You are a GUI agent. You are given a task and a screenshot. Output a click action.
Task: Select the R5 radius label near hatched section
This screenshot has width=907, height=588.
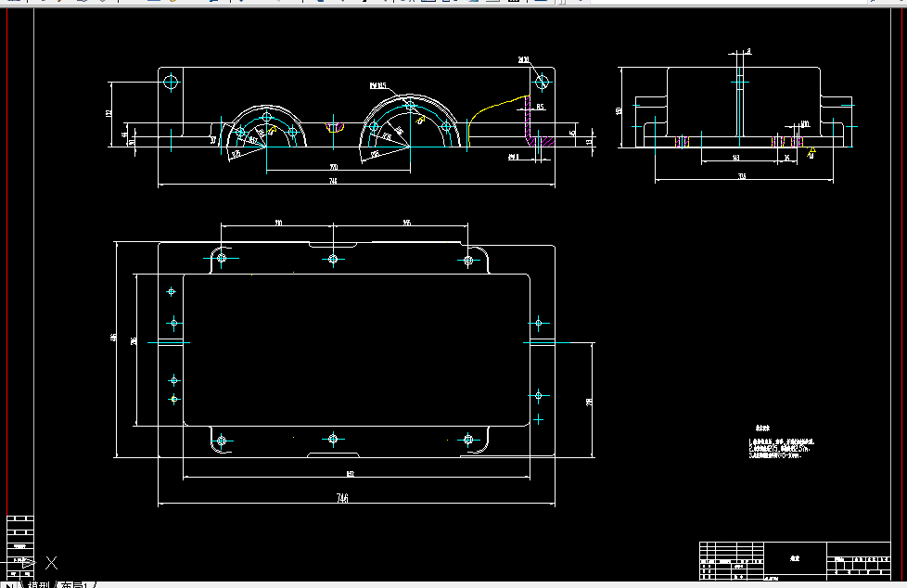click(x=540, y=107)
